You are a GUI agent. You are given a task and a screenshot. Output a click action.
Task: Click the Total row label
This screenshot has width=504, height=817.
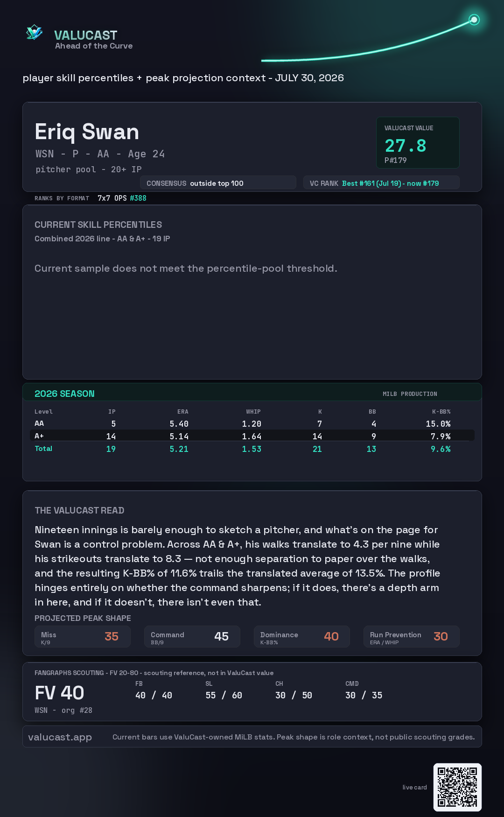coord(43,449)
